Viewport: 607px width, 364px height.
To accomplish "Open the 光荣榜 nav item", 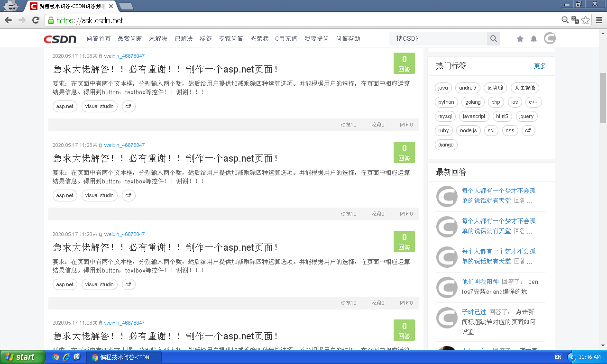I will pos(259,39).
